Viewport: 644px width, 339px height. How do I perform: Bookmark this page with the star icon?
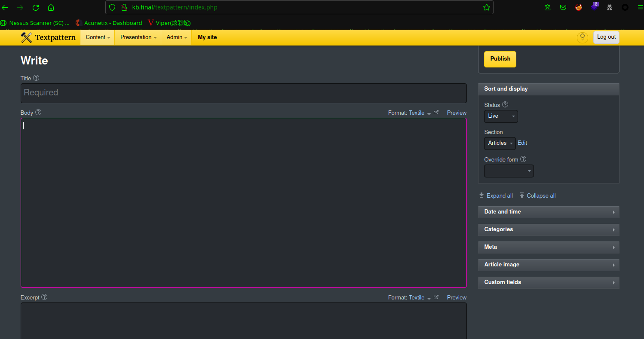tap(486, 7)
